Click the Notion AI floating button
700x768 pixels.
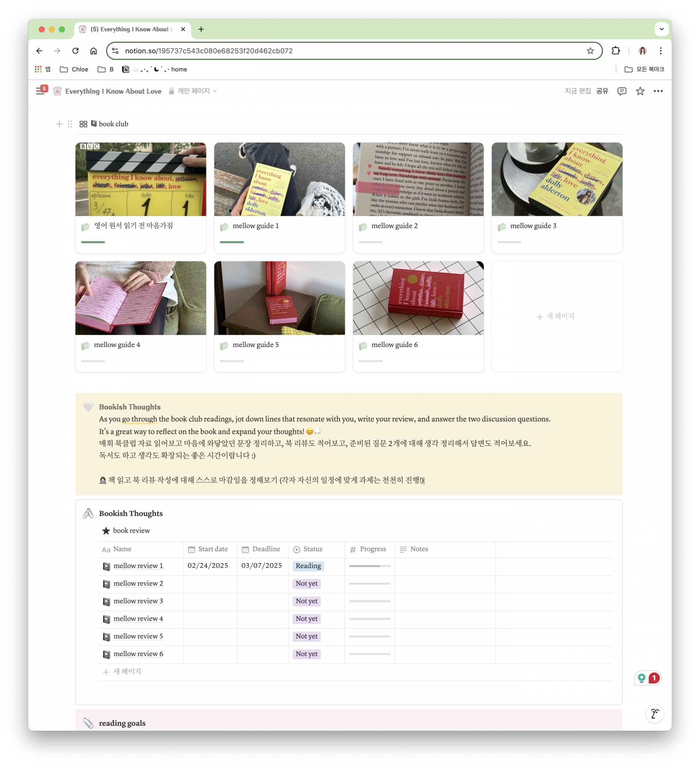coord(654,714)
